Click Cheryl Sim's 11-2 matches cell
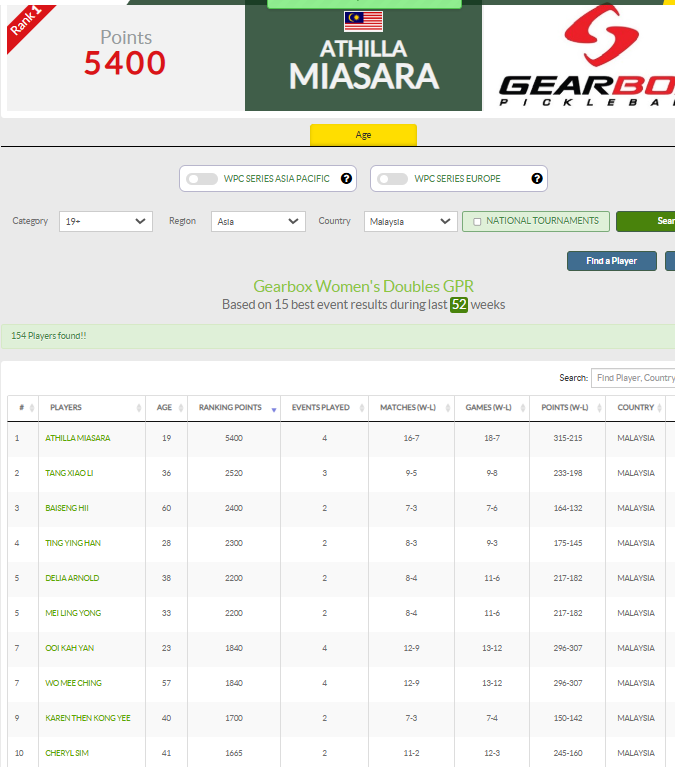The width and height of the screenshot is (675, 767). click(411, 753)
